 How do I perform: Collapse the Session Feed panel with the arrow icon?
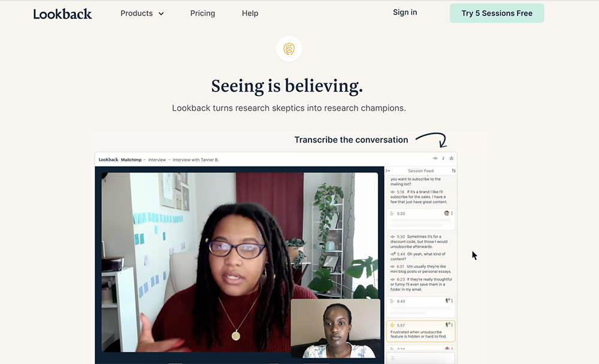(388, 171)
